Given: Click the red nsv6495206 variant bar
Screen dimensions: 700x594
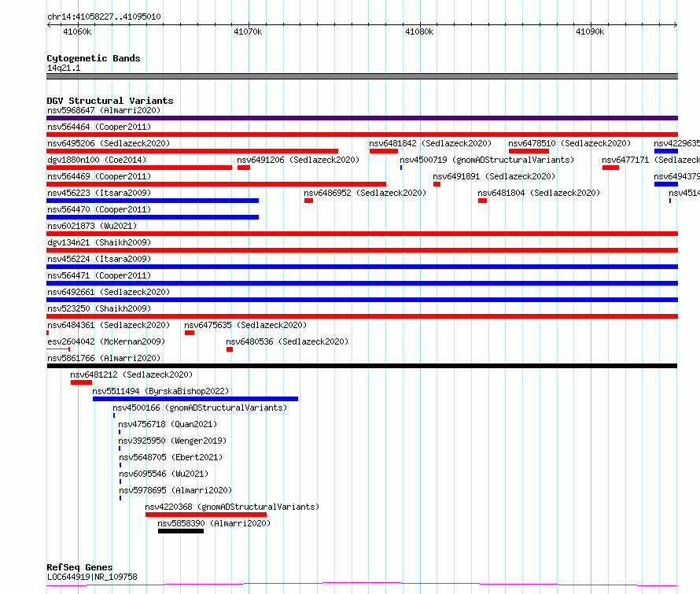Looking at the screenshot, I should tap(193, 151).
